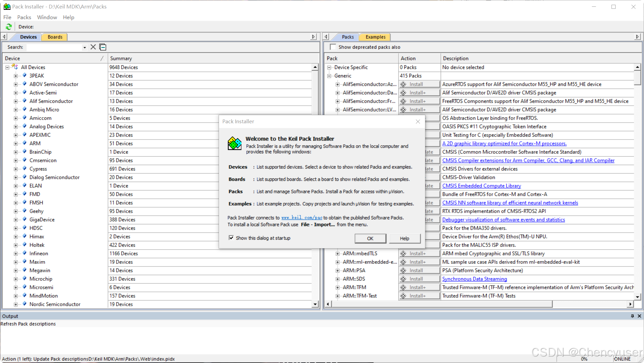Viewport: 644px width, 363px height.
Task: Open the File menu
Action: [7, 17]
